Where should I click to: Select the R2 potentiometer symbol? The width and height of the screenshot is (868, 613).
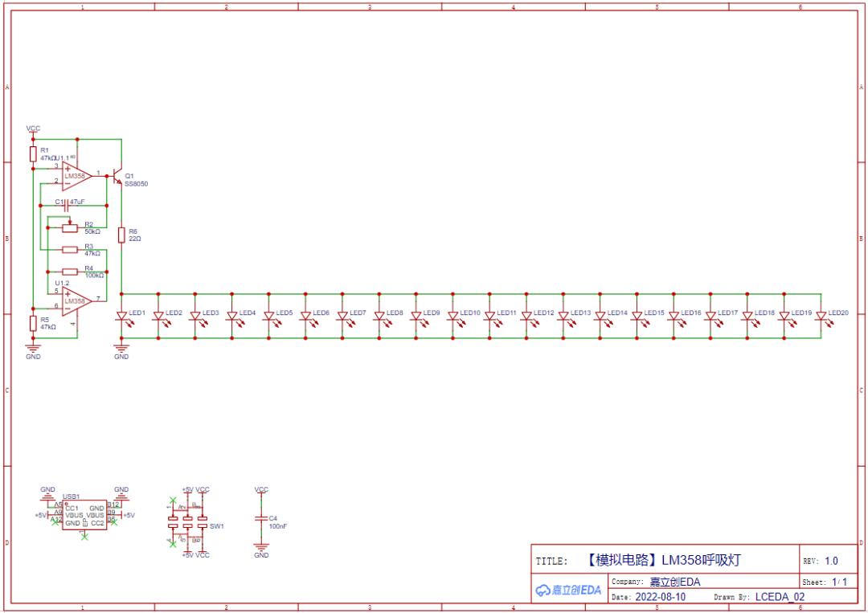click(70, 227)
